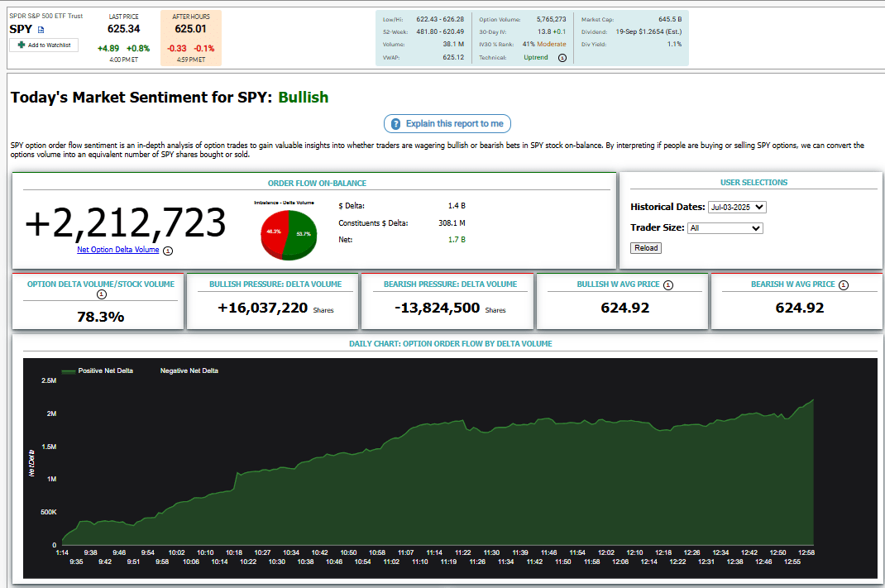885x588 pixels.
Task: Open the Net Option Delta Volume link
Action: [118, 250]
